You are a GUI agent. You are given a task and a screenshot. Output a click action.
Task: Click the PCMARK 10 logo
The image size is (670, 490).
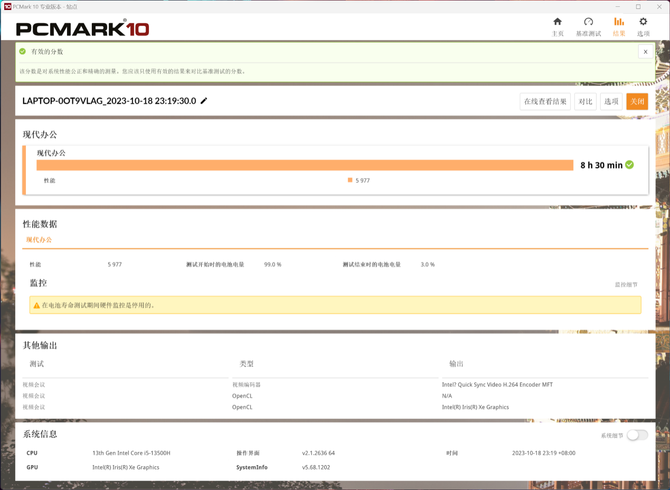tap(82, 29)
